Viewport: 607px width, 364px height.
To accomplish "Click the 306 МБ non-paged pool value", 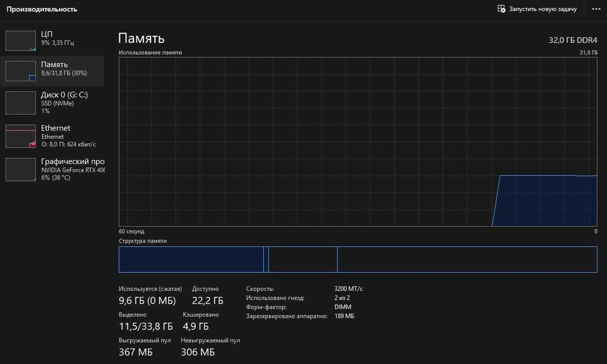I will click(x=198, y=352).
